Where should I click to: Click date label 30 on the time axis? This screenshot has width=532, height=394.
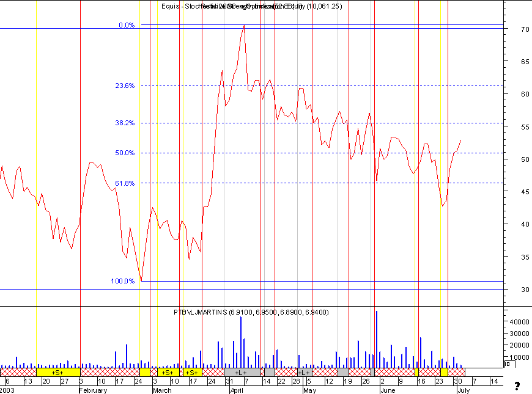click(458, 381)
